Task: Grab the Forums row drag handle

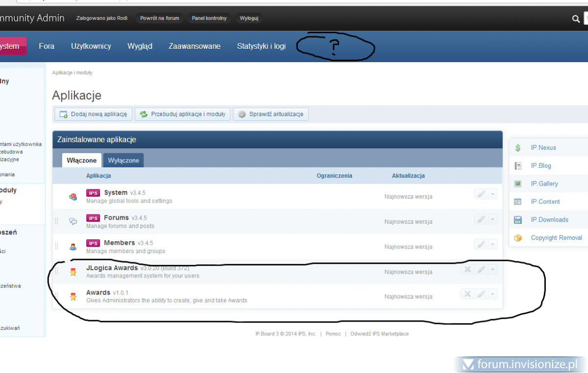Action: pos(56,221)
